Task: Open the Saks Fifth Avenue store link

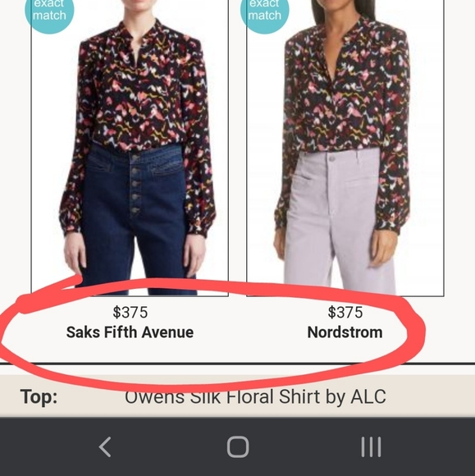Action: [130, 332]
